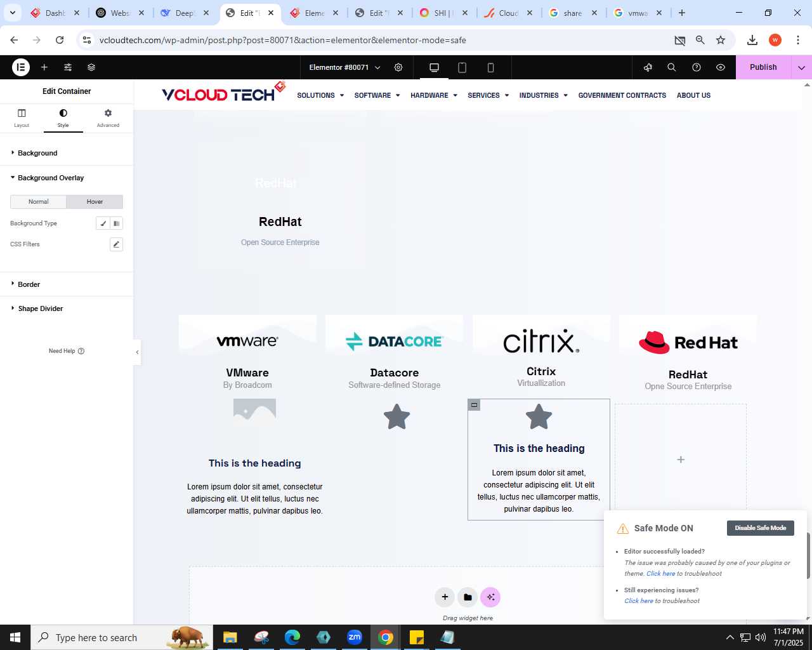This screenshot has width=812, height=650.
Task: Add new section plus button at bottom
Action: (445, 597)
